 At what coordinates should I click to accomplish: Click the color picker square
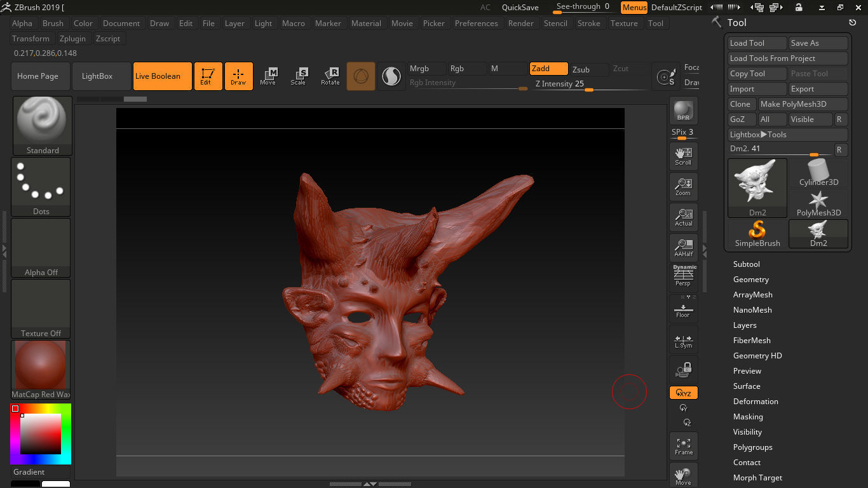click(x=41, y=434)
